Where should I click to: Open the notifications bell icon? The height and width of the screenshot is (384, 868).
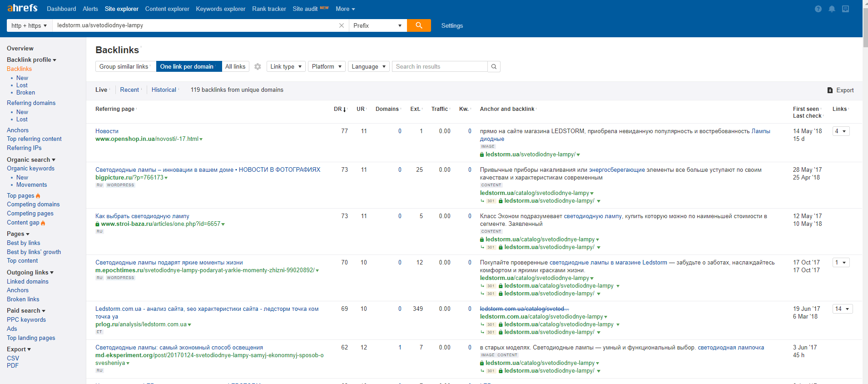click(x=832, y=9)
